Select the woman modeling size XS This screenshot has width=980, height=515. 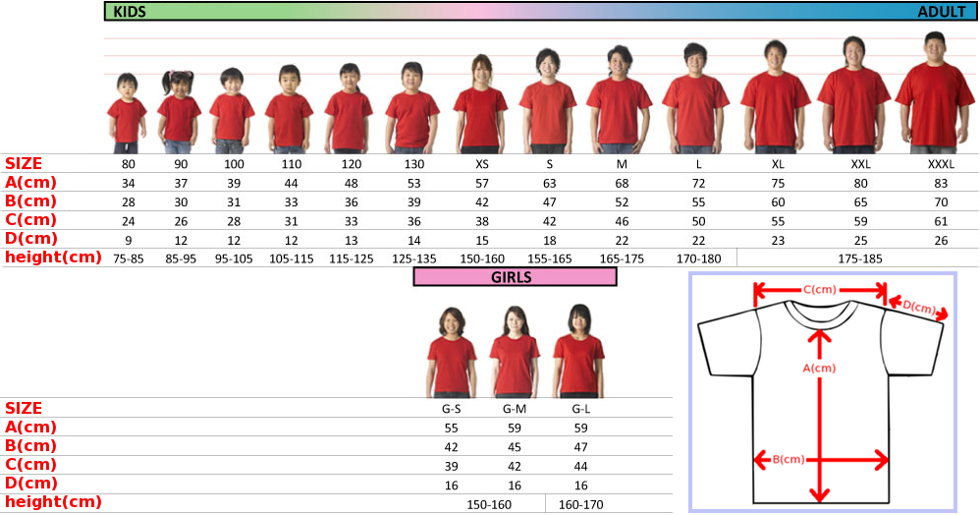click(x=480, y=104)
